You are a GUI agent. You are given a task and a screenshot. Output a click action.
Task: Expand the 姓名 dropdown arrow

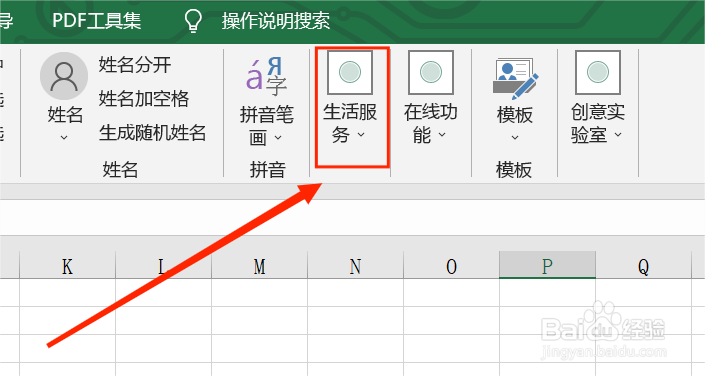[x=64, y=138]
